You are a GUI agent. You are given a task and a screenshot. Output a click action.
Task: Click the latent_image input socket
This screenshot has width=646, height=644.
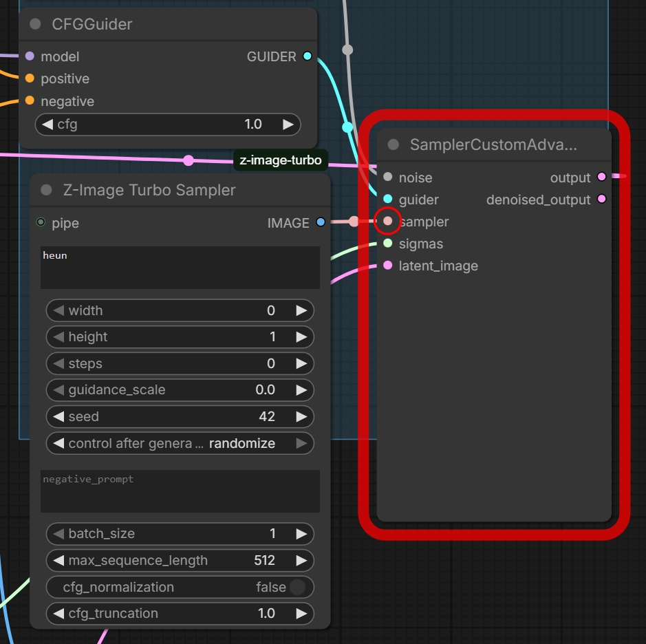coord(388,266)
